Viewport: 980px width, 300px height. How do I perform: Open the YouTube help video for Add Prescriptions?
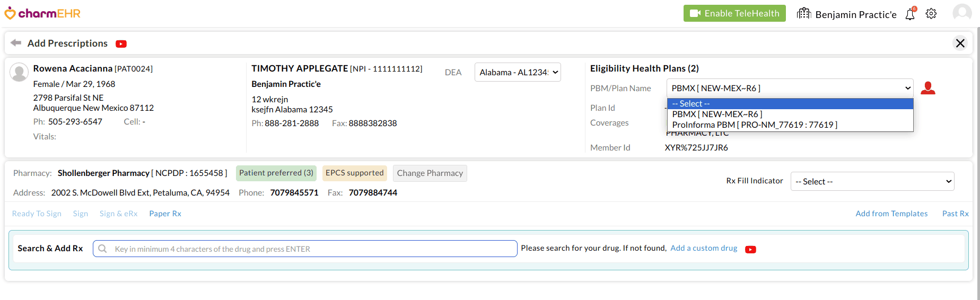[x=121, y=44]
